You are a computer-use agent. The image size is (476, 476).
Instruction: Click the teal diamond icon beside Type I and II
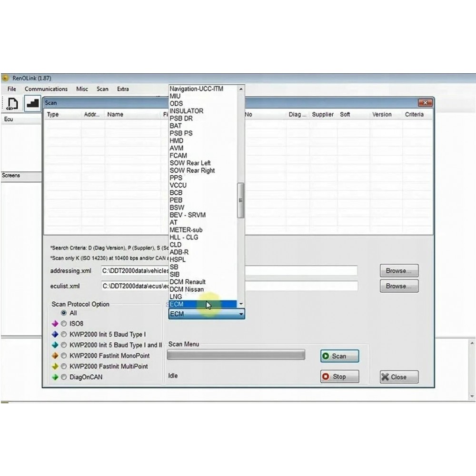(x=55, y=345)
